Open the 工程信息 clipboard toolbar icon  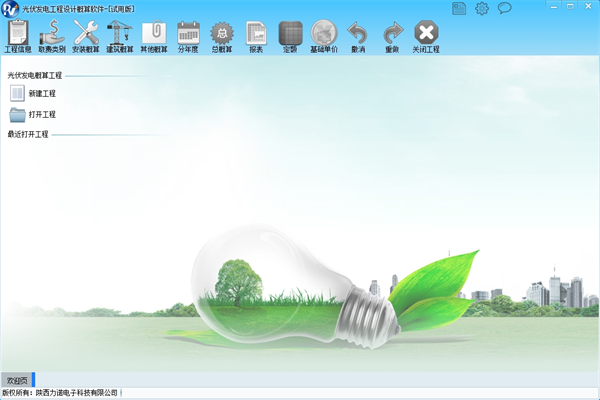click(18, 32)
